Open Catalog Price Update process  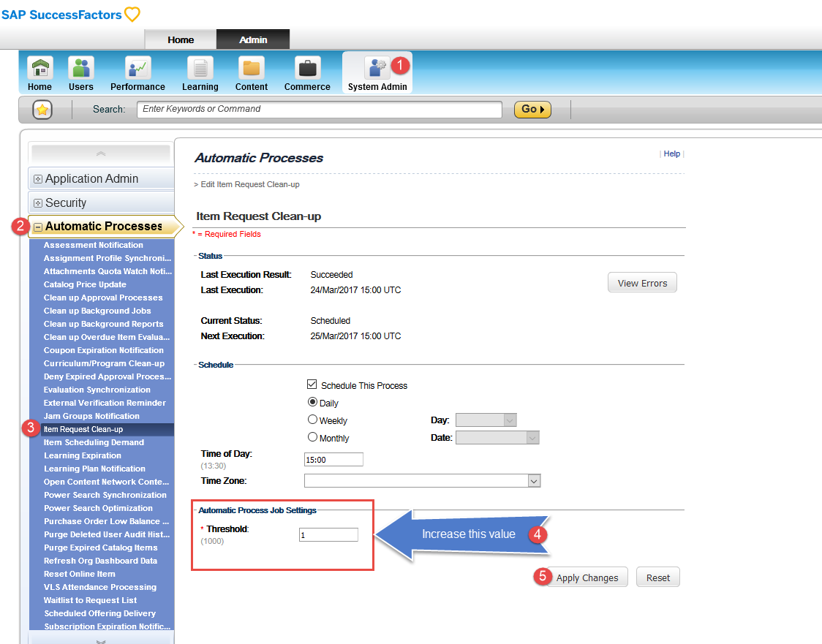[85, 284]
